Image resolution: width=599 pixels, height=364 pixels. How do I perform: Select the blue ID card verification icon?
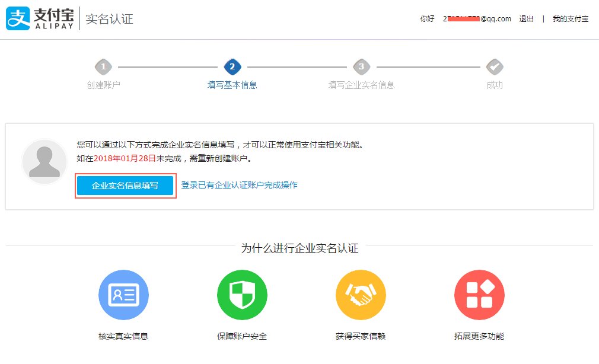click(123, 295)
